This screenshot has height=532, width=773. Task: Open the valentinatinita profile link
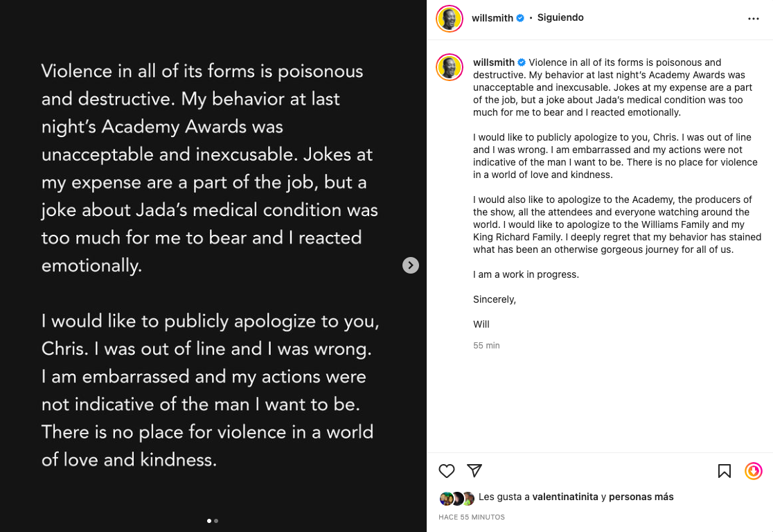coord(565,497)
